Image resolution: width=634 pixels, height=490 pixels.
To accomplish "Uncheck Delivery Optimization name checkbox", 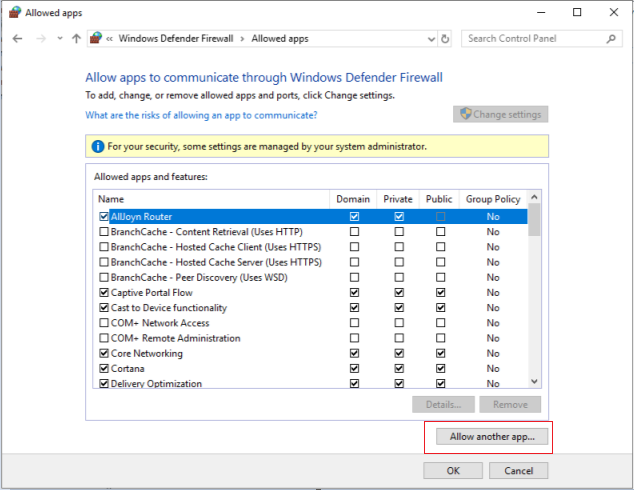I will click(x=104, y=384).
